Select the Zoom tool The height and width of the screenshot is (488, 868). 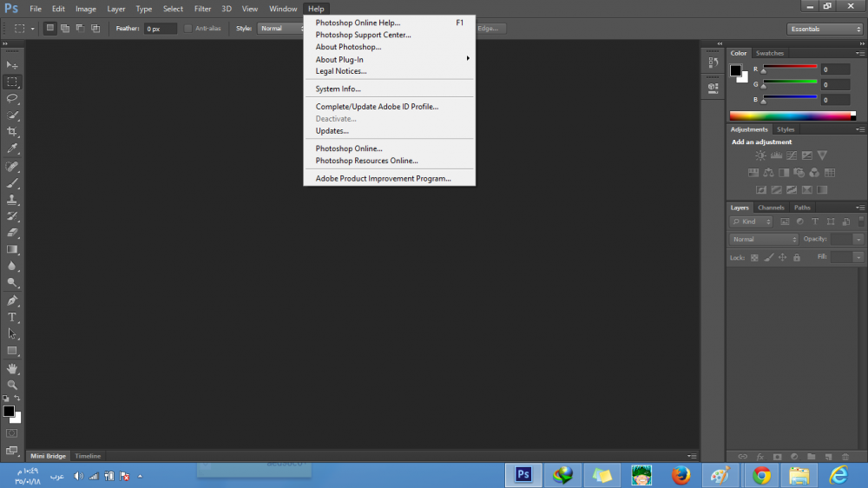pos(12,385)
